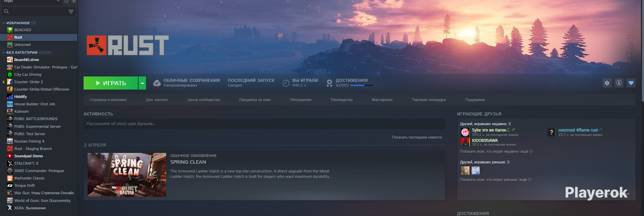This screenshot has height=216, width=644.
Task: Click the Counter-Strike 2 game icon
Action: [10, 82]
